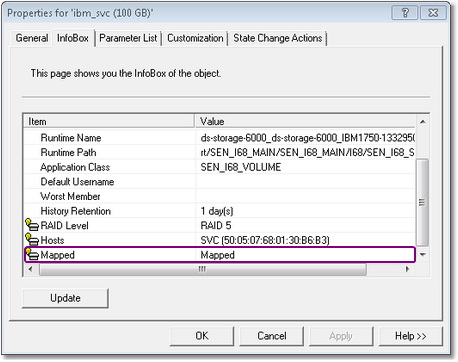Select the Customization tab
458x362 pixels.
pos(195,38)
